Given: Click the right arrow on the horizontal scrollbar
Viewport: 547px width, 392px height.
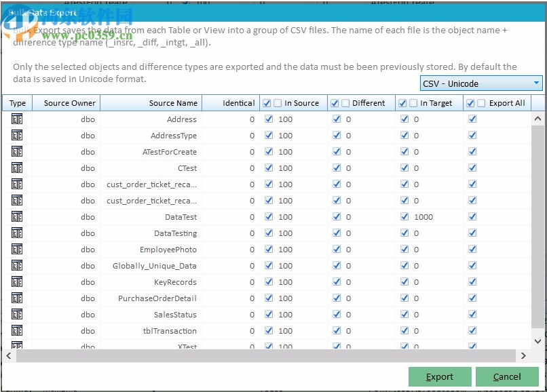Looking at the screenshot, I should (524, 355).
